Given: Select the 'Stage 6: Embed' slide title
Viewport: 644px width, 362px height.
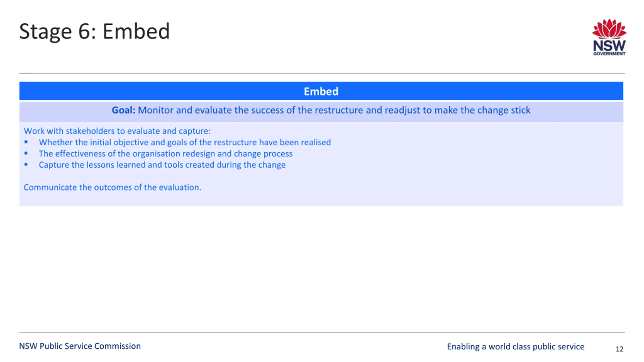Looking at the screenshot, I should point(94,31).
